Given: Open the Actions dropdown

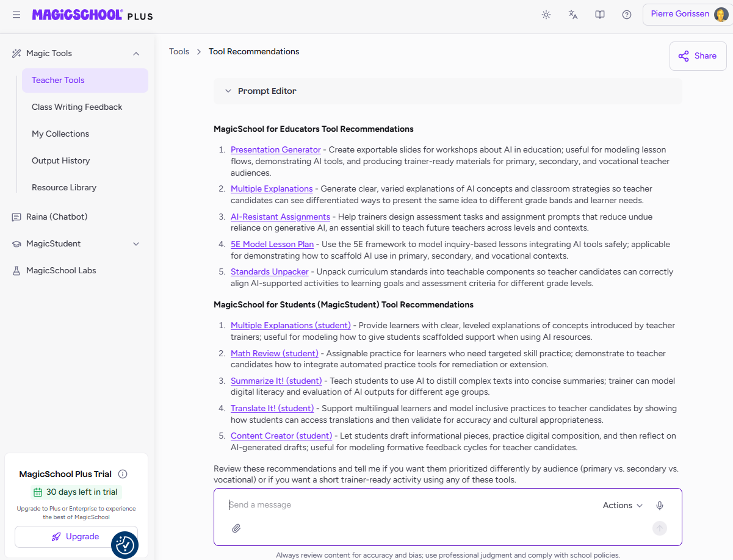Looking at the screenshot, I should pyautogui.click(x=623, y=505).
